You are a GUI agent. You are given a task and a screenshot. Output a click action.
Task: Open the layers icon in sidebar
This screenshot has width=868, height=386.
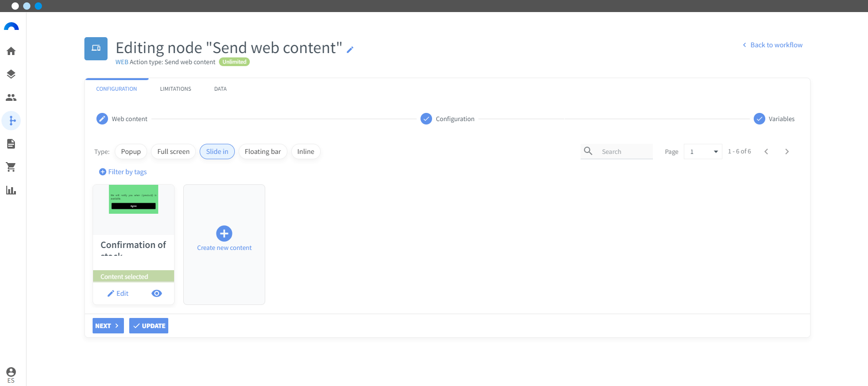pos(11,74)
